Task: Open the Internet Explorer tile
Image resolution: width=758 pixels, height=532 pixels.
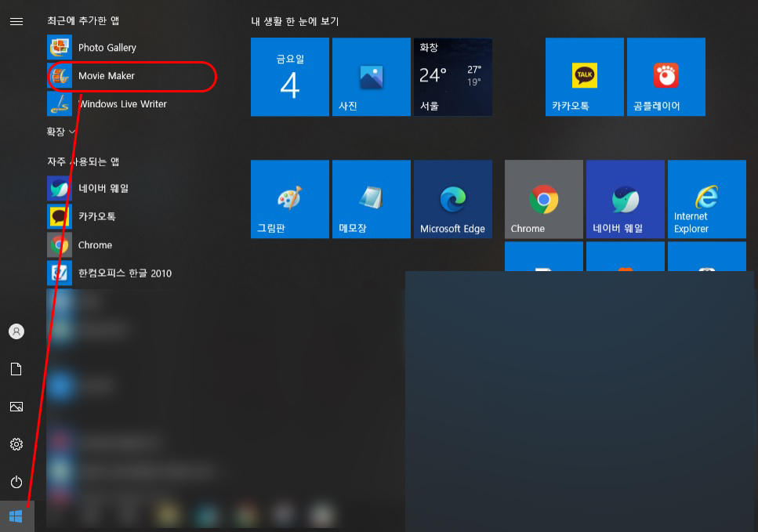Action: coord(707,199)
